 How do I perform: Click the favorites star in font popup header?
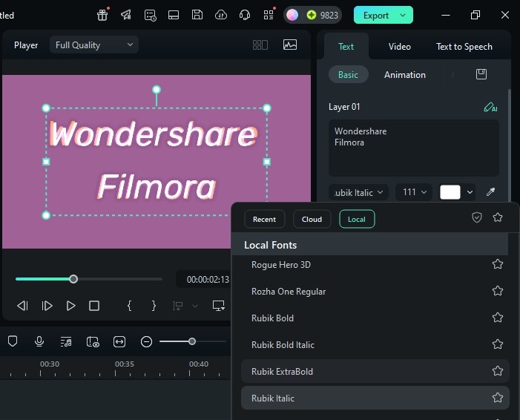tap(498, 217)
